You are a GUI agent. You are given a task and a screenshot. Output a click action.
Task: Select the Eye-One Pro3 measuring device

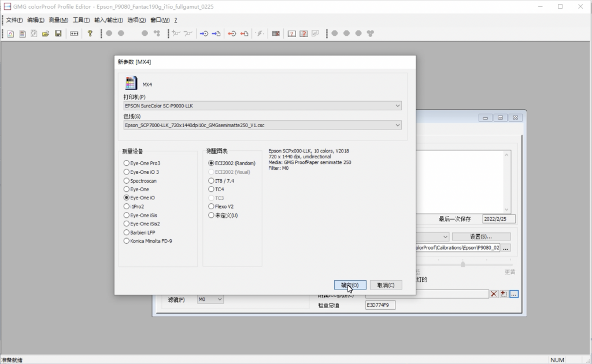tap(127, 164)
